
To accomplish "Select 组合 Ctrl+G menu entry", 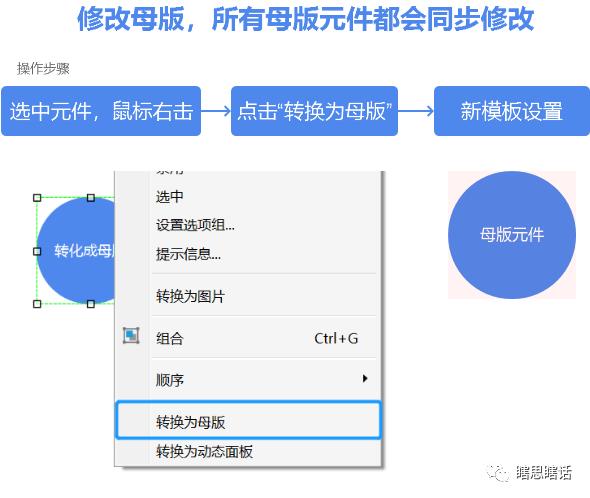I will [x=248, y=338].
